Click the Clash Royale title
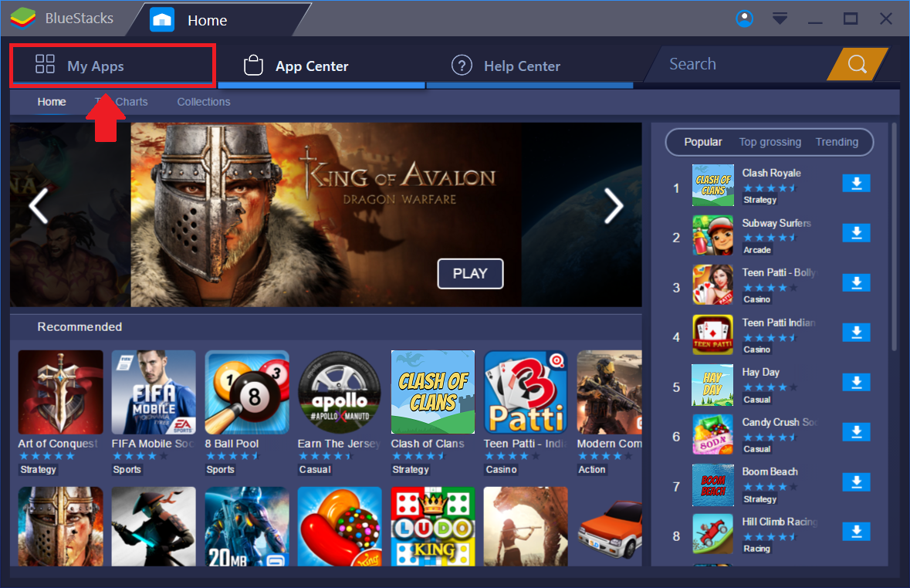 click(x=771, y=173)
